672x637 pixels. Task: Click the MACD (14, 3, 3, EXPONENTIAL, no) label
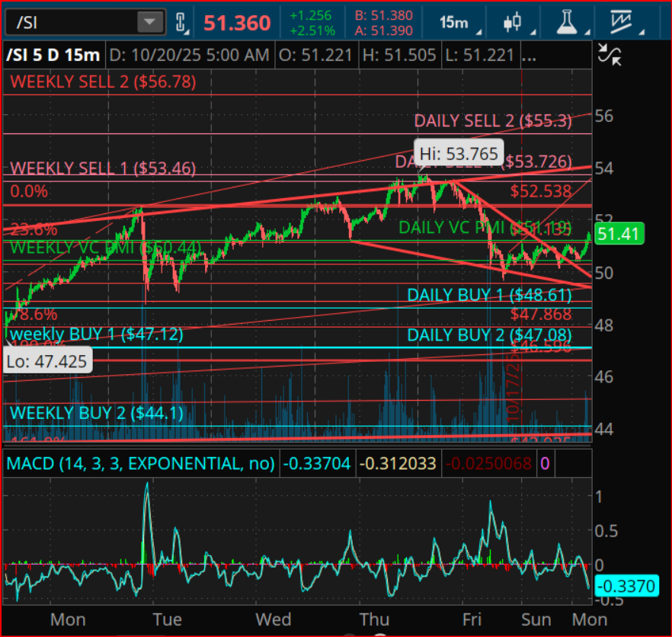click(140, 463)
